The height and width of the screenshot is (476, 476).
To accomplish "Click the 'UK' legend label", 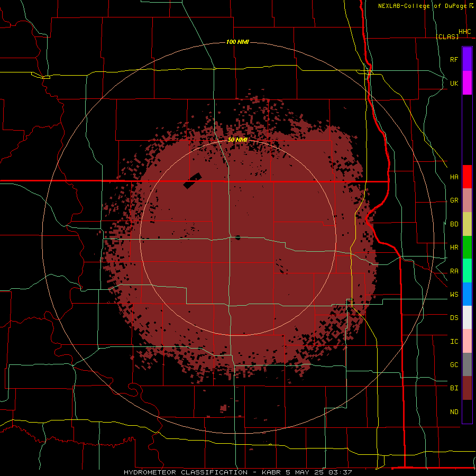I will (x=454, y=83).
